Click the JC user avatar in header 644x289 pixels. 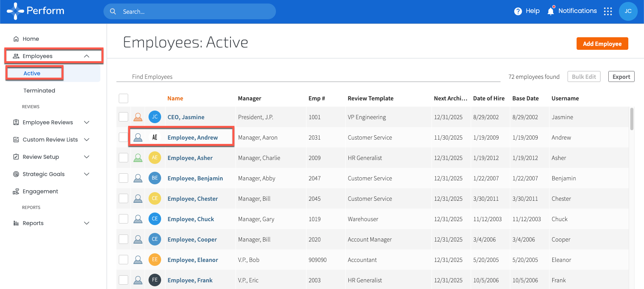tap(628, 11)
